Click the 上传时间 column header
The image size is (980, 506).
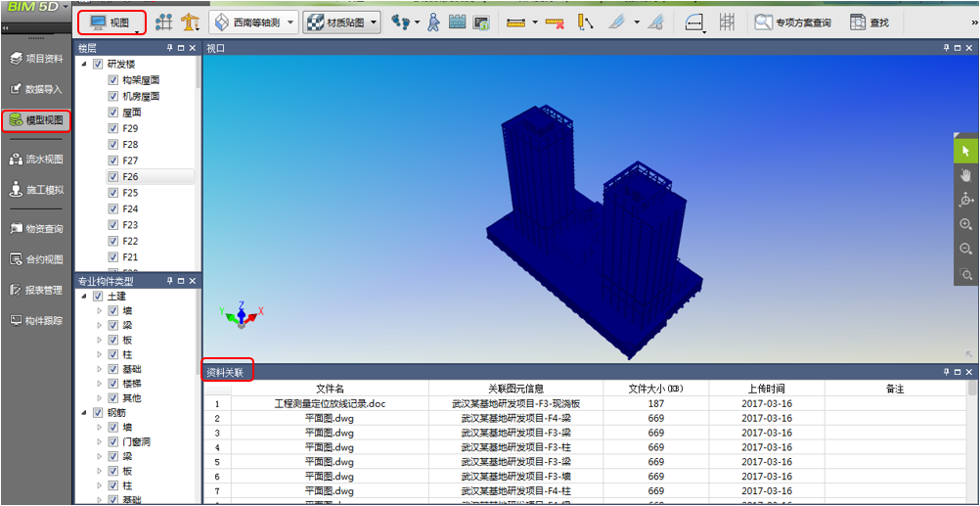click(767, 389)
